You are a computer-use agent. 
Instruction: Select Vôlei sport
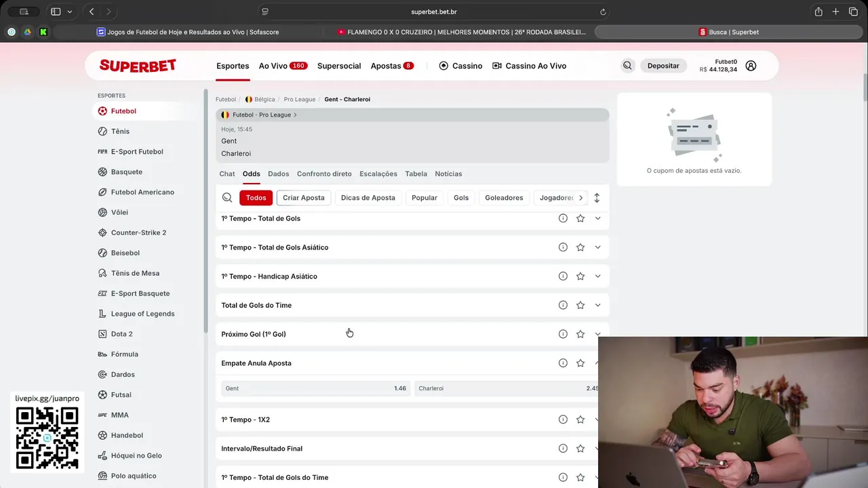coord(113,212)
